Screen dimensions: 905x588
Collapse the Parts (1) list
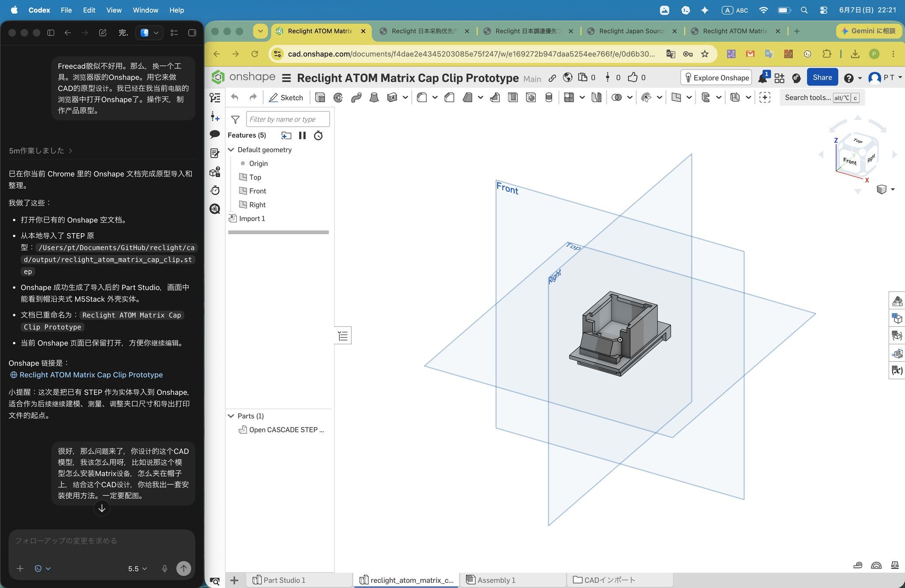231,416
